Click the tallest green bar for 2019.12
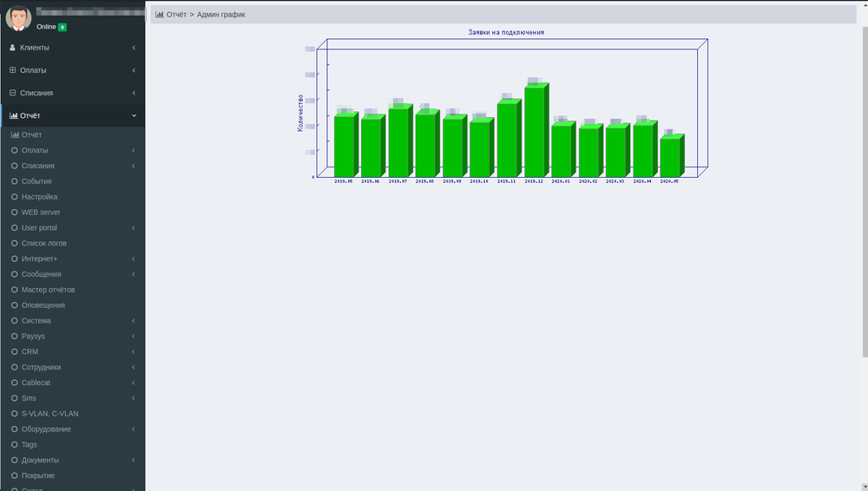This screenshot has width=868, height=491. (535, 130)
